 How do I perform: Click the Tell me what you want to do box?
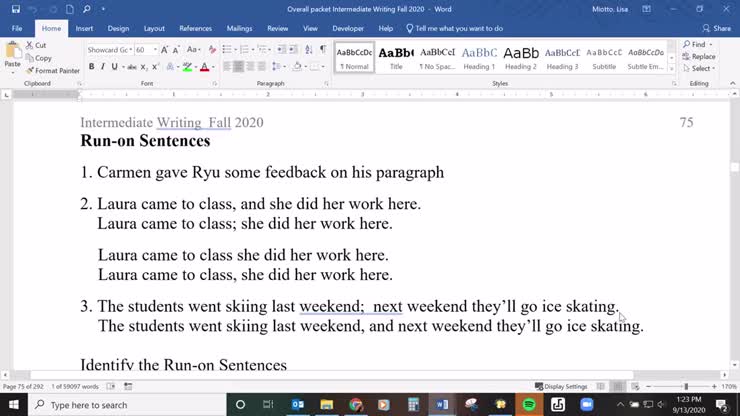pyautogui.click(x=454, y=28)
